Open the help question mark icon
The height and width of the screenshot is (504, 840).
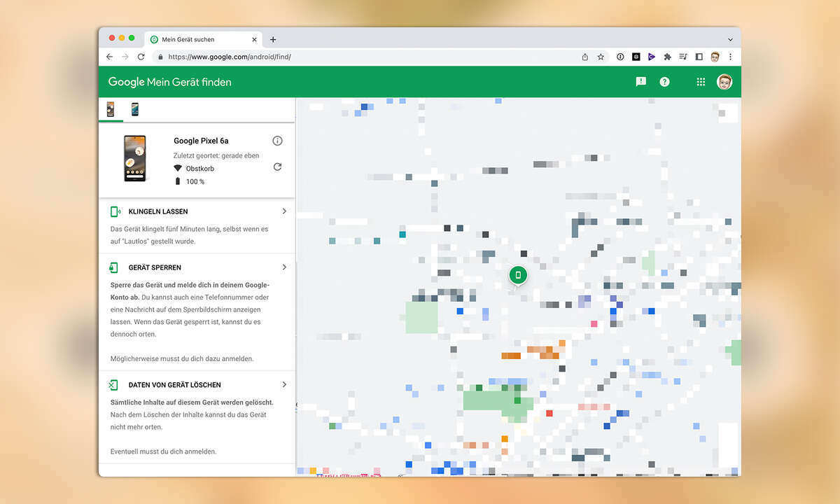(664, 82)
